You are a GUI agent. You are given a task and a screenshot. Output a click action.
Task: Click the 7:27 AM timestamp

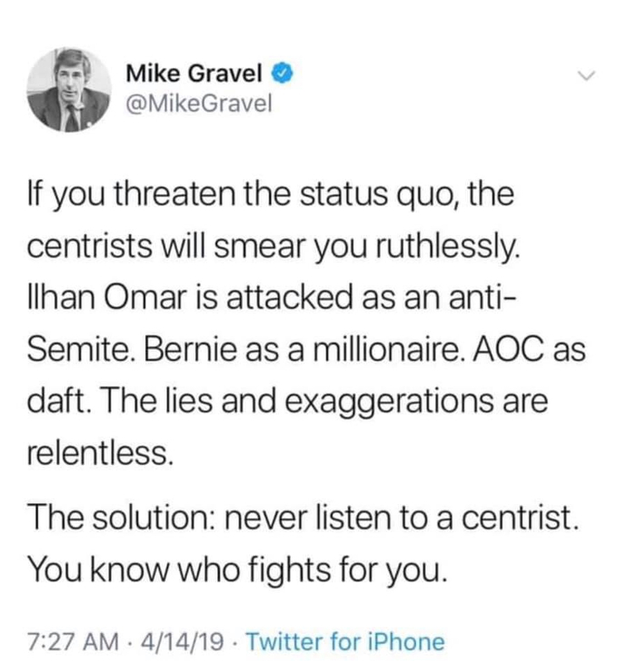72,643
